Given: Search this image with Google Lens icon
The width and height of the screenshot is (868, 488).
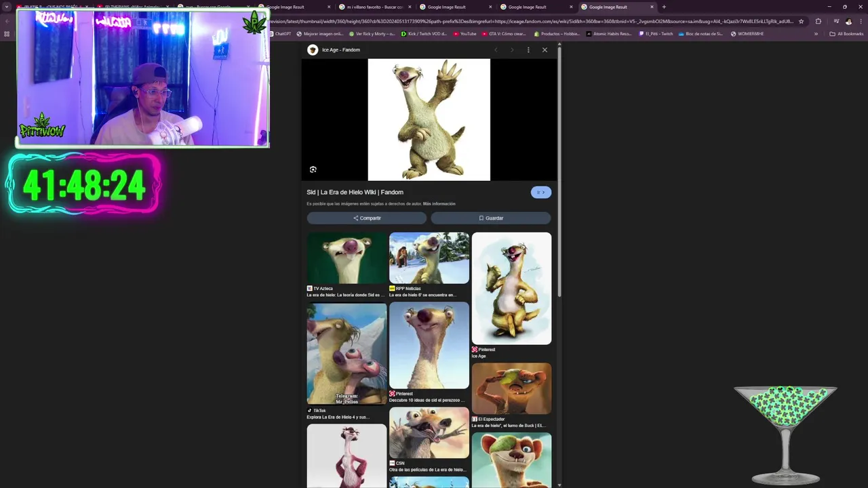Looking at the screenshot, I should (x=313, y=169).
